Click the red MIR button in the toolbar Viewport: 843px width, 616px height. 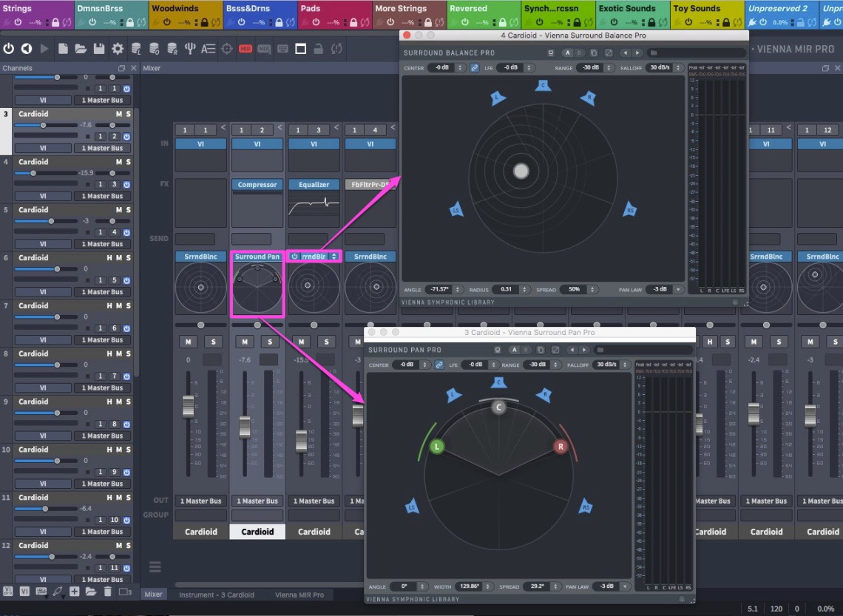pyautogui.click(x=246, y=49)
